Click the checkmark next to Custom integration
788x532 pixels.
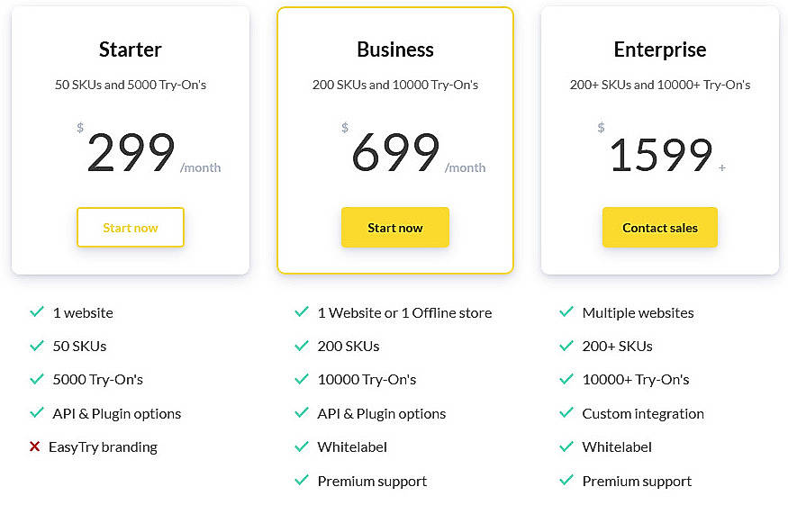(566, 413)
